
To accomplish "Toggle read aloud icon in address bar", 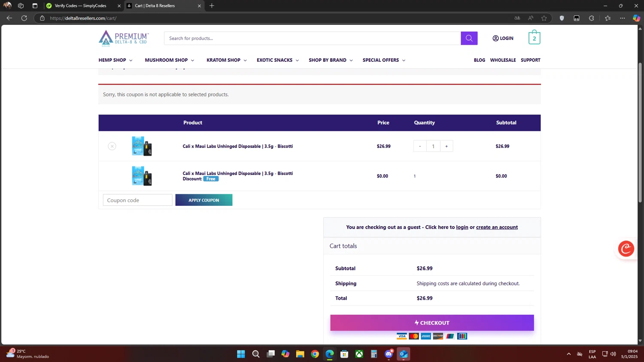I will click(x=531, y=18).
